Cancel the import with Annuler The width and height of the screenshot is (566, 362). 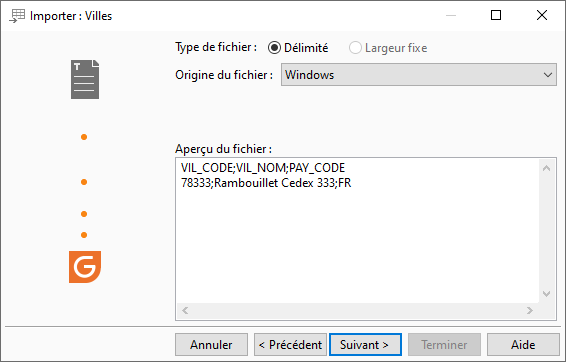212,345
